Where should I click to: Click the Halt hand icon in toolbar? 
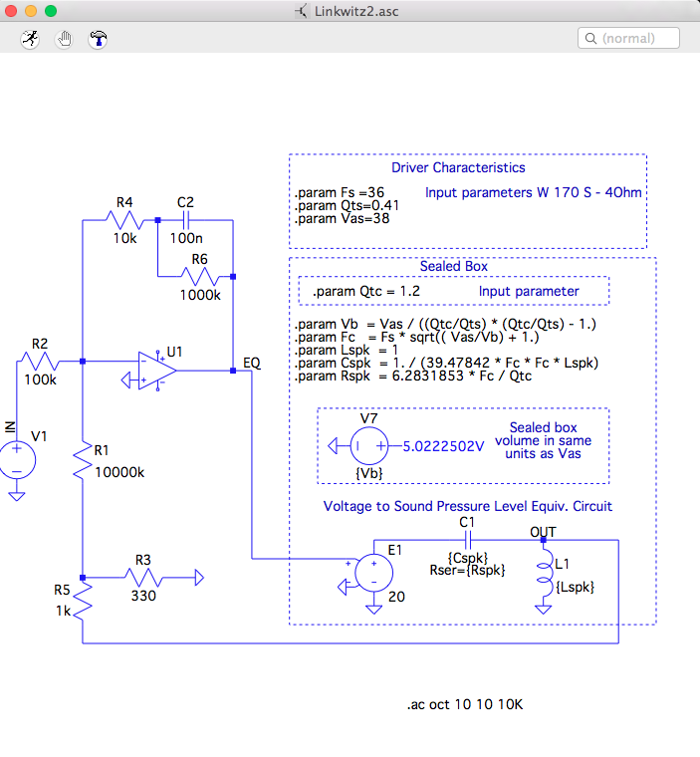tap(65, 39)
